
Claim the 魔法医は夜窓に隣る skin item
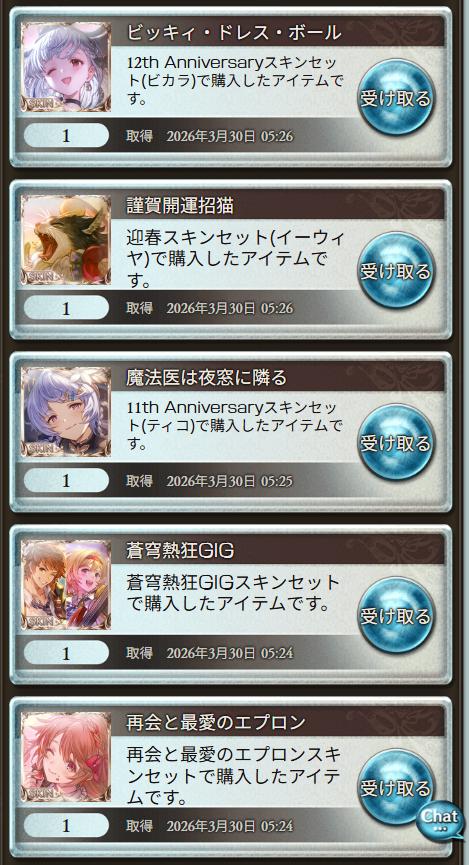[396, 442]
